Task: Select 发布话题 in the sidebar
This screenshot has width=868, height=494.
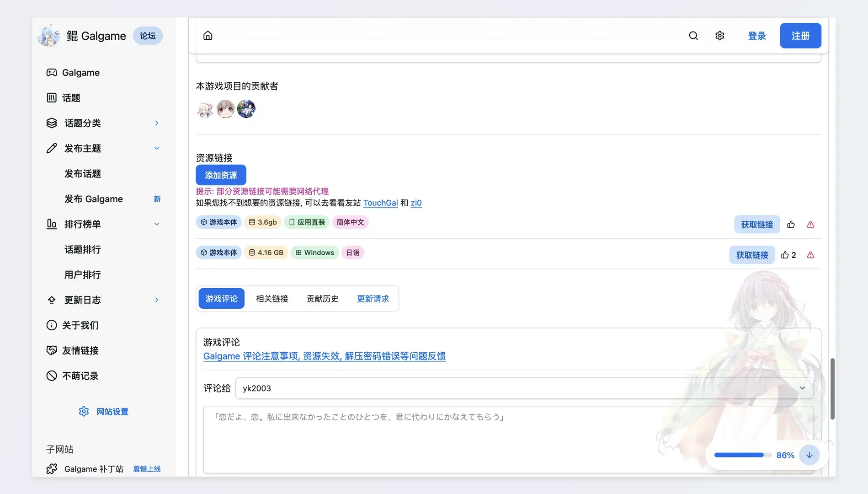Action: tap(83, 174)
